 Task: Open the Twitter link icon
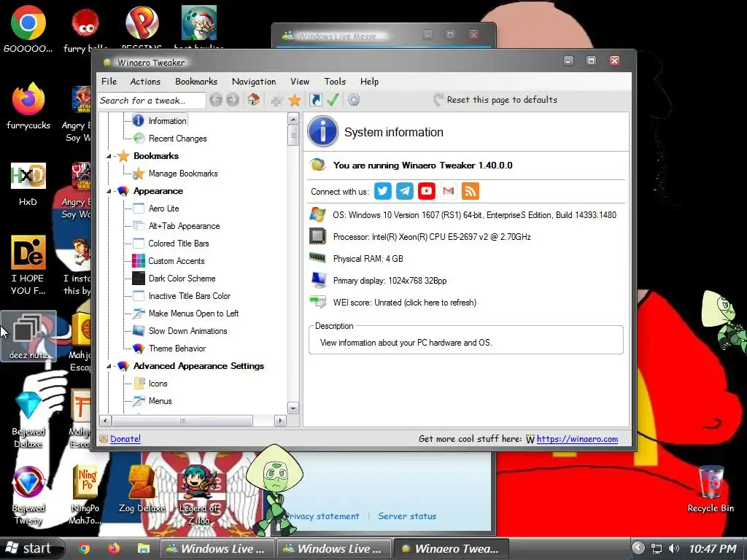[x=382, y=191]
